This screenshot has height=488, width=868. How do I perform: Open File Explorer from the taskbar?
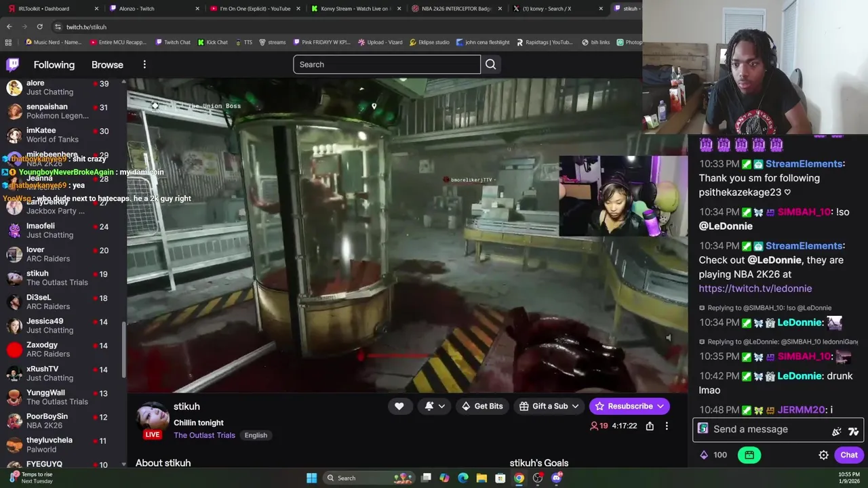pos(481,478)
